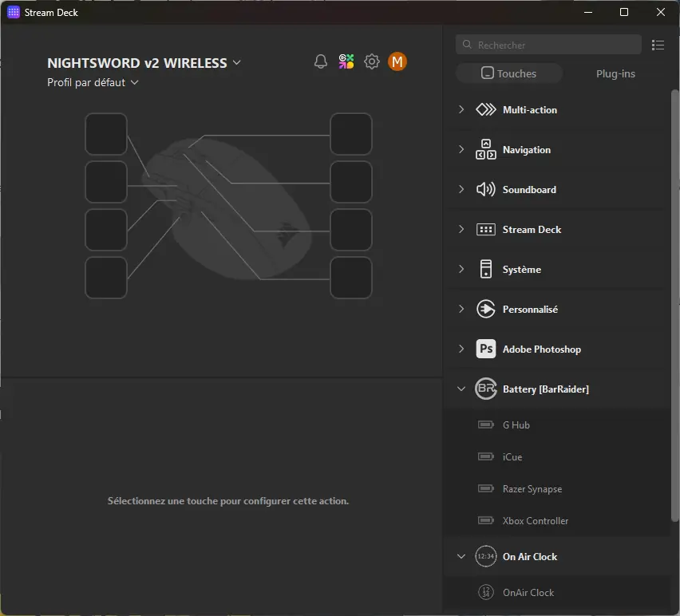
Task: Select the third left mouse button slot
Action: click(x=106, y=230)
